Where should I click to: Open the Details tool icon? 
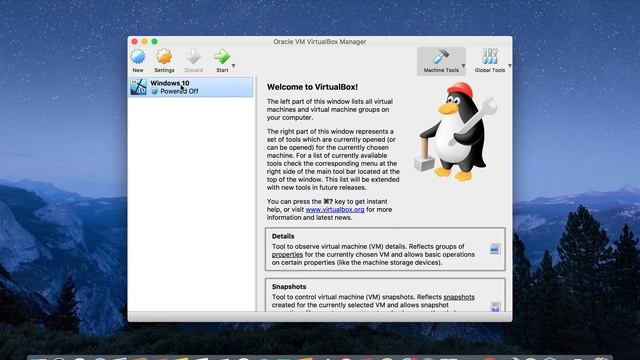point(495,249)
